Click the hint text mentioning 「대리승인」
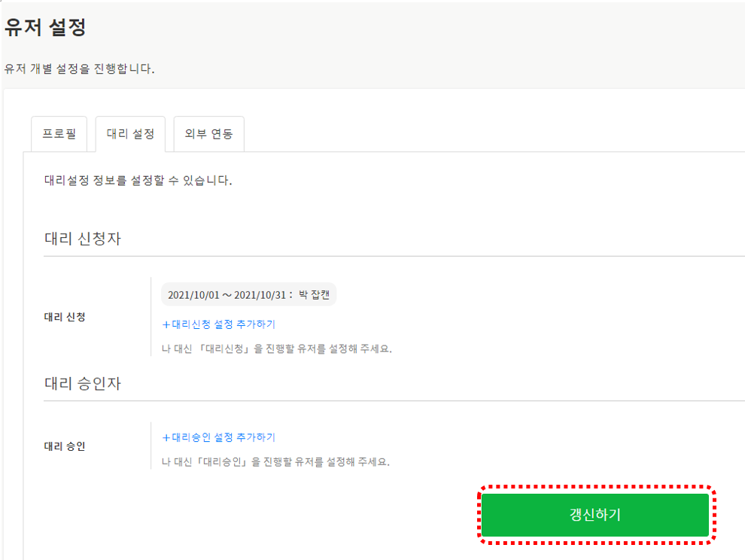This screenshot has height=560, width=745. click(275, 461)
